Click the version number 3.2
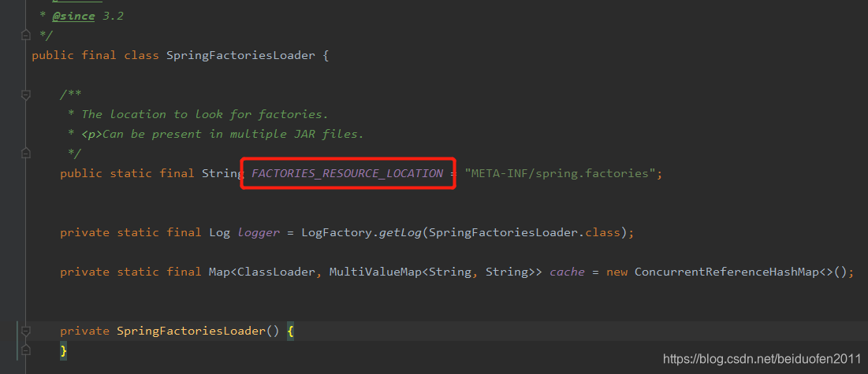The height and width of the screenshot is (374, 868). pos(113,16)
